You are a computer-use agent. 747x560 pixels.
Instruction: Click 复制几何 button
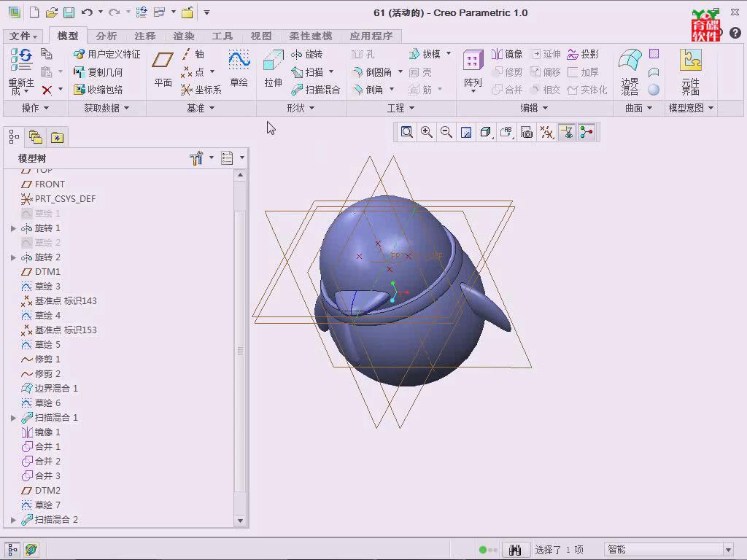tap(98, 72)
